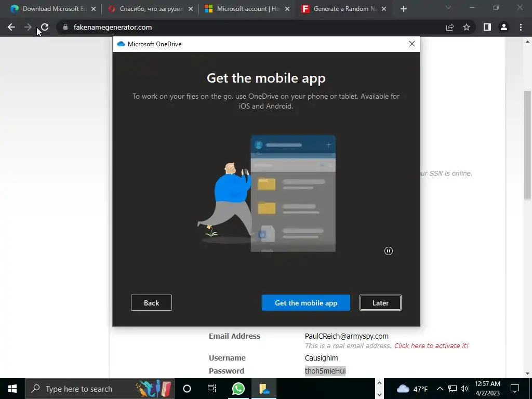Go Back in OneDrive setup
Screen dimensions: 532x399
(151, 303)
